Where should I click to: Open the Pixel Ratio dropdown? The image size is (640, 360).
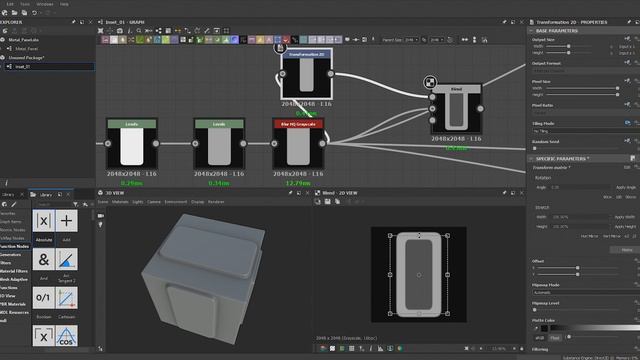tap(586, 112)
